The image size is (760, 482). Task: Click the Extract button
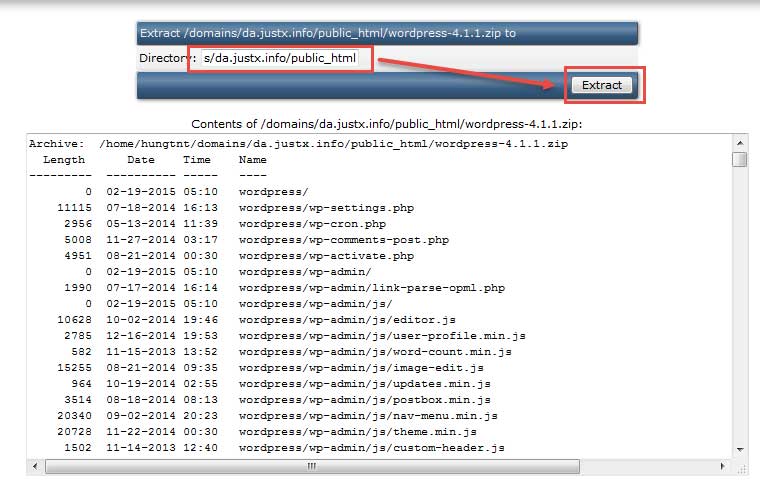pos(602,85)
